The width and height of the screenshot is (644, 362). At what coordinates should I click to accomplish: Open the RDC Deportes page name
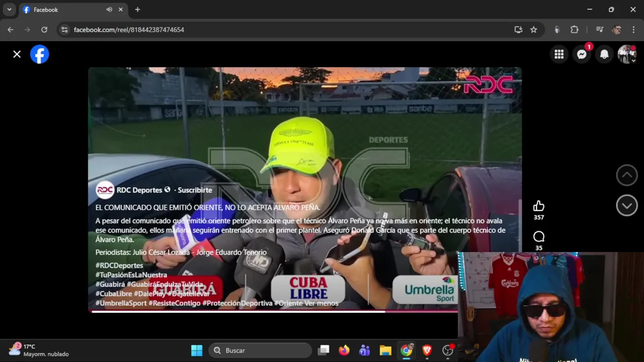click(x=139, y=190)
